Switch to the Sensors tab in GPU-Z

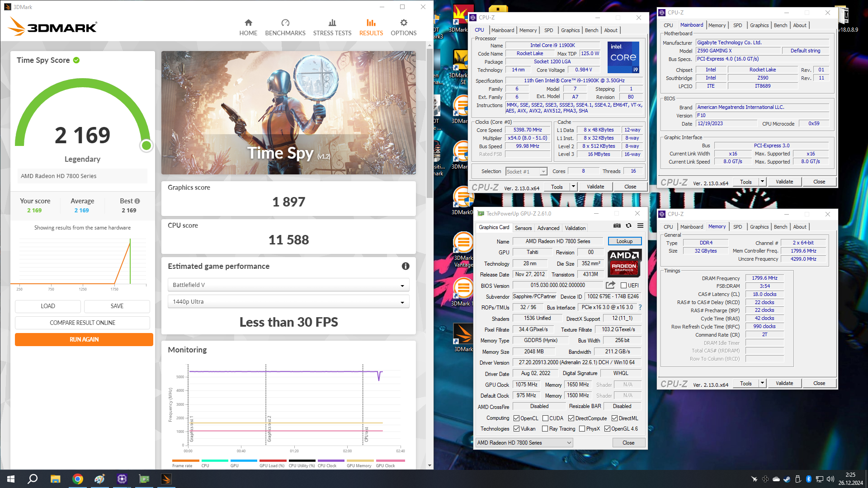pos(523,228)
